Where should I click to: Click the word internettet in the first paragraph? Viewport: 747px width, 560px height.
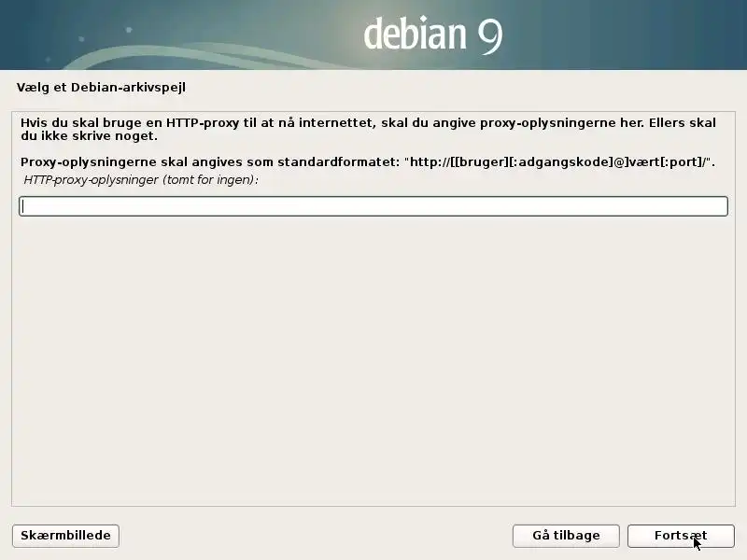(x=337, y=123)
